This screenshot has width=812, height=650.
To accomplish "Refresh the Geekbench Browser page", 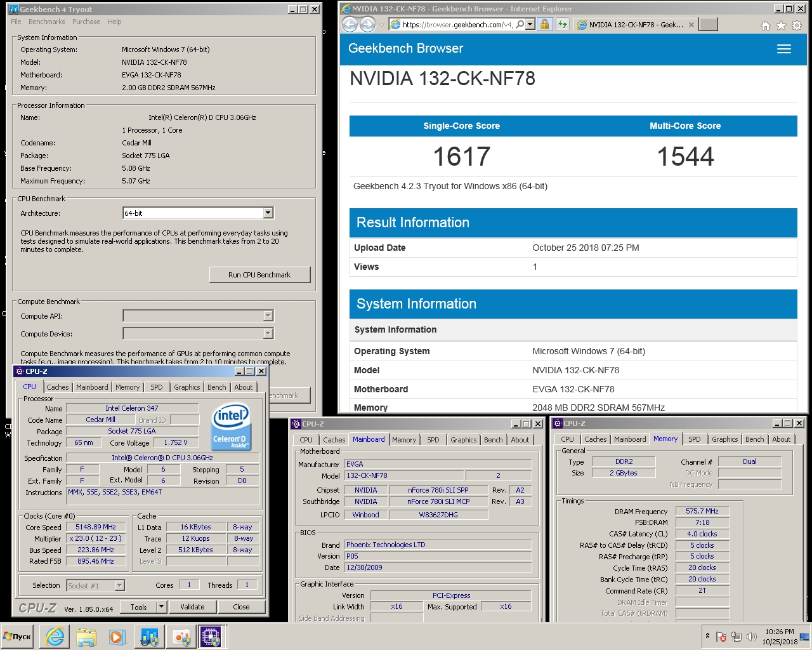I will pyautogui.click(x=562, y=24).
